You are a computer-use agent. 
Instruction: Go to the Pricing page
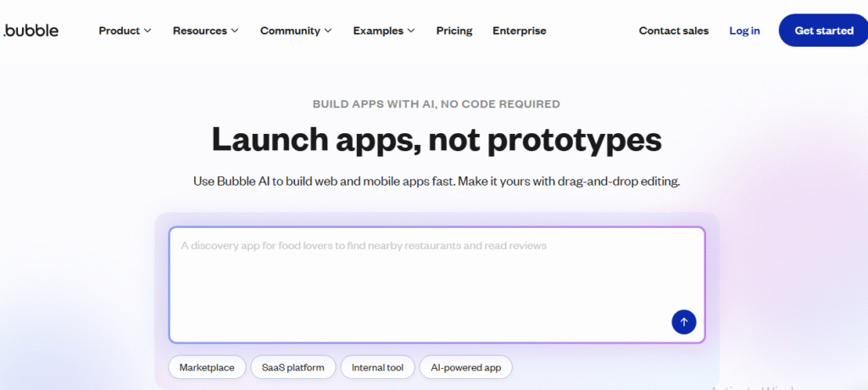pos(454,31)
